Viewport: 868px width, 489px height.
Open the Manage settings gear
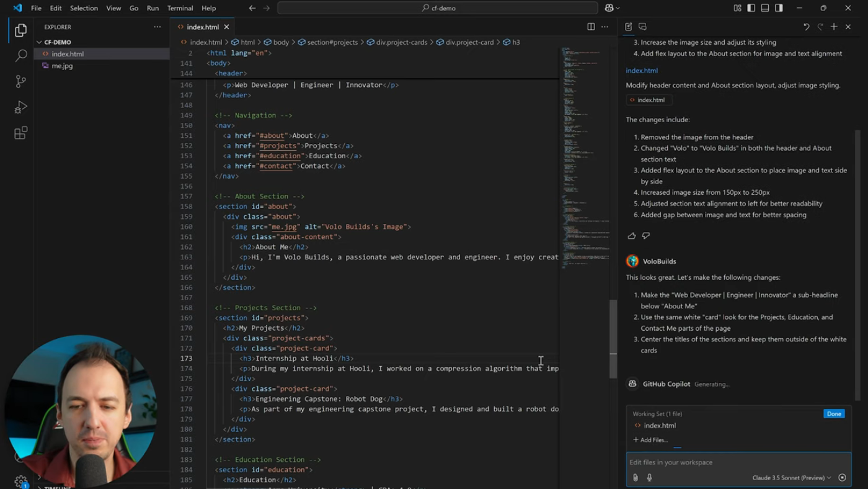pos(20,481)
